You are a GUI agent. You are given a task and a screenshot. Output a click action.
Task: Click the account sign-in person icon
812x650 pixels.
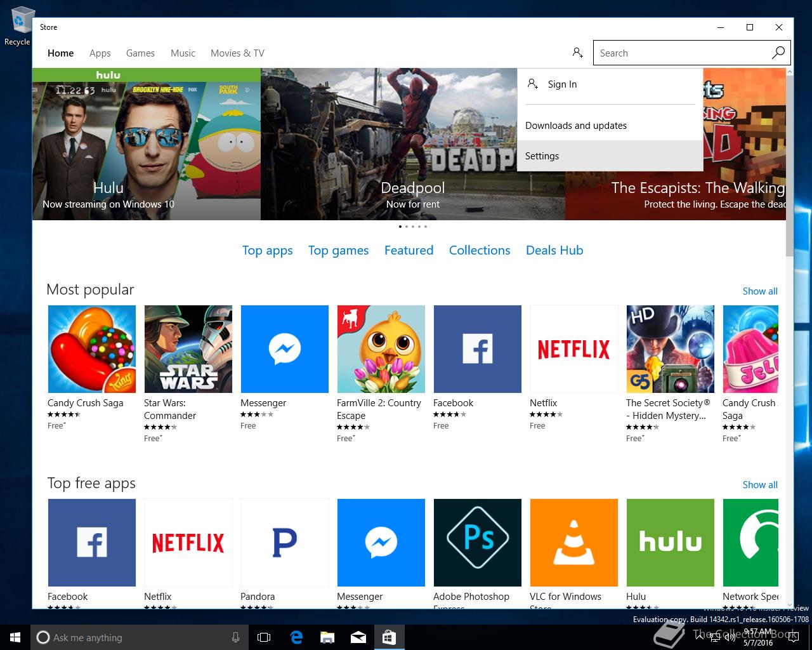577,53
